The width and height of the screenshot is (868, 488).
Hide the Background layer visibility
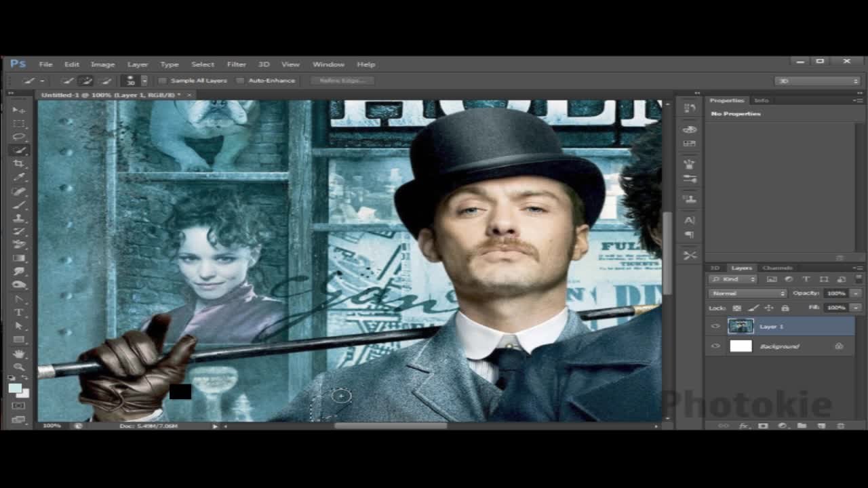[715, 346]
